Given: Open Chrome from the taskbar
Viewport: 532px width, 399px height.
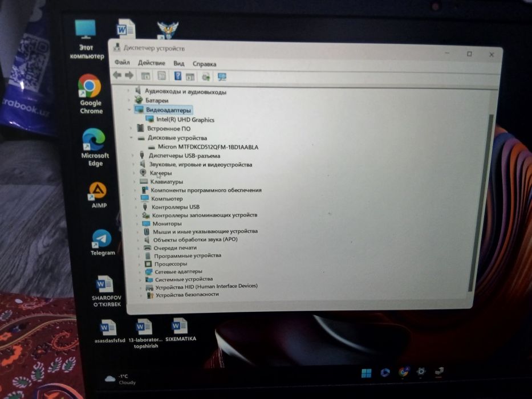Looking at the screenshot, I should tap(403, 372).
